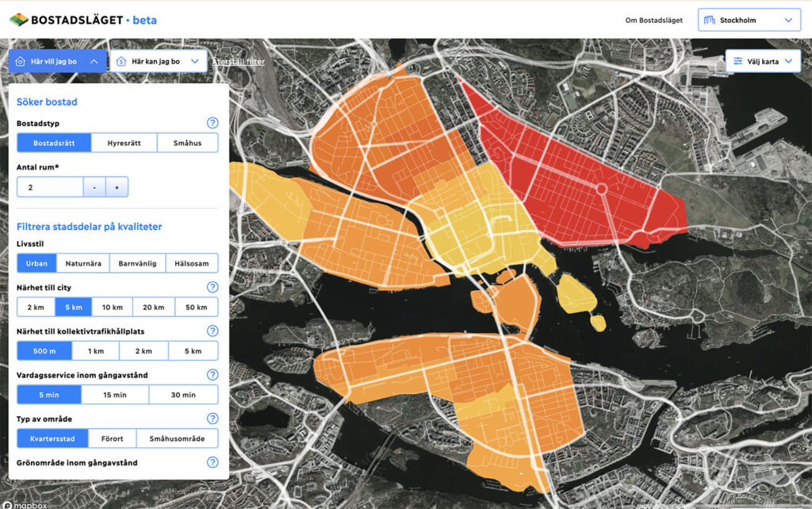
Task: Open help for Vardagsservice inom gångavstånd
Action: pos(213,374)
